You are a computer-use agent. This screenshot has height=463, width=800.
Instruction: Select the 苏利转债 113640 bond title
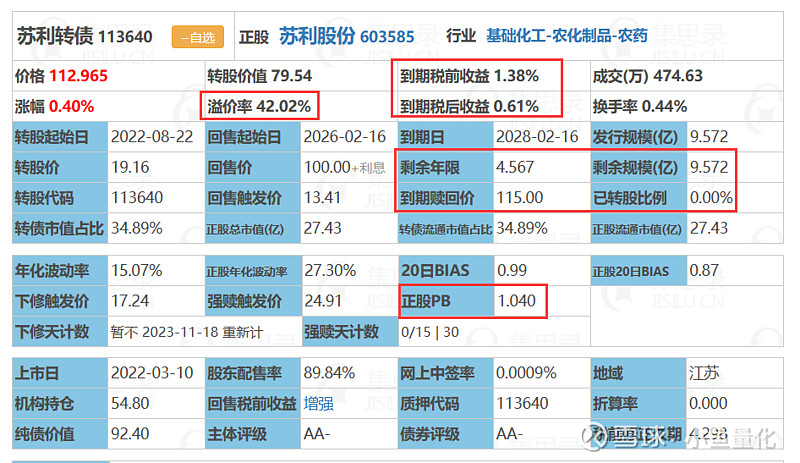tap(85, 36)
